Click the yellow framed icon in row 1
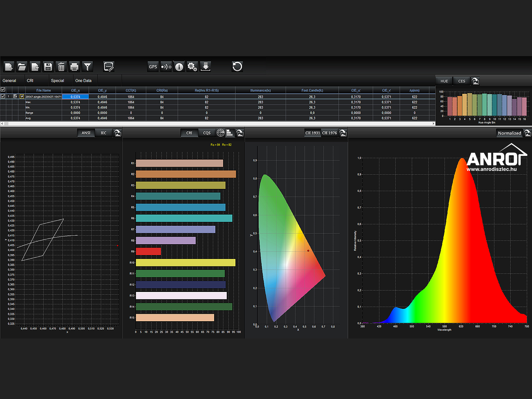 (x=22, y=96)
